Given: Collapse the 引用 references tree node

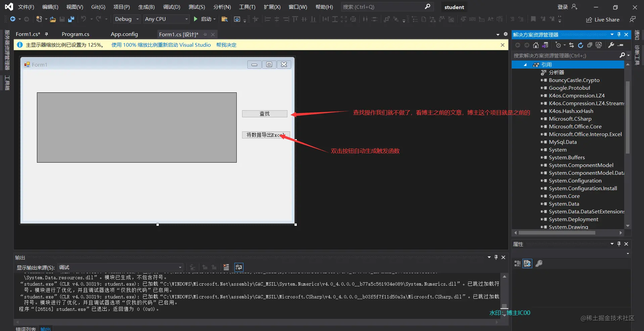Looking at the screenshot, I should 525,65.
